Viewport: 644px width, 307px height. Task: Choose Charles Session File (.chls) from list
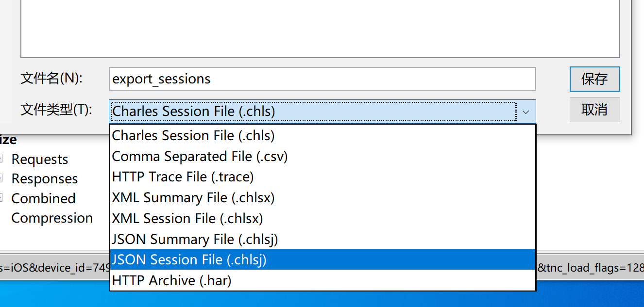(x=193, y=136)
